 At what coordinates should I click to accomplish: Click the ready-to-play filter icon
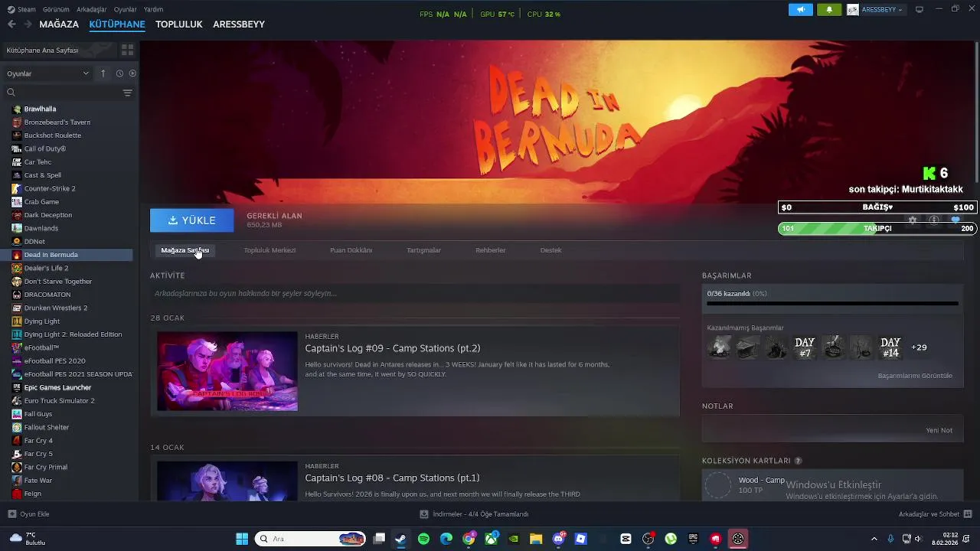[x=132, y=73]
